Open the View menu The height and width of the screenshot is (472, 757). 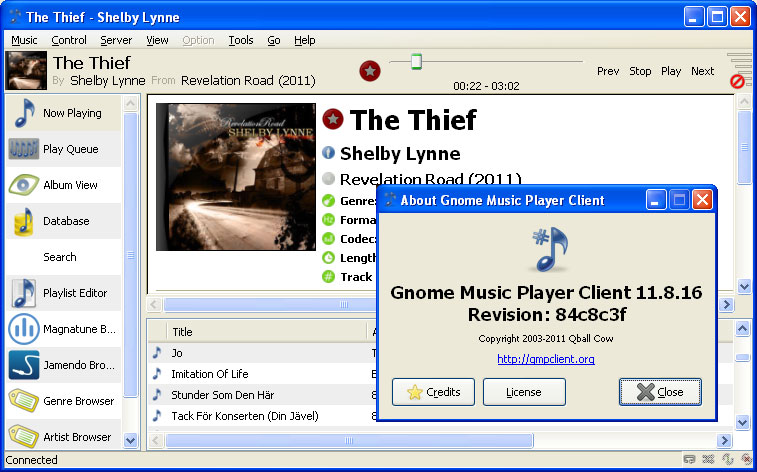click(157, 40)
